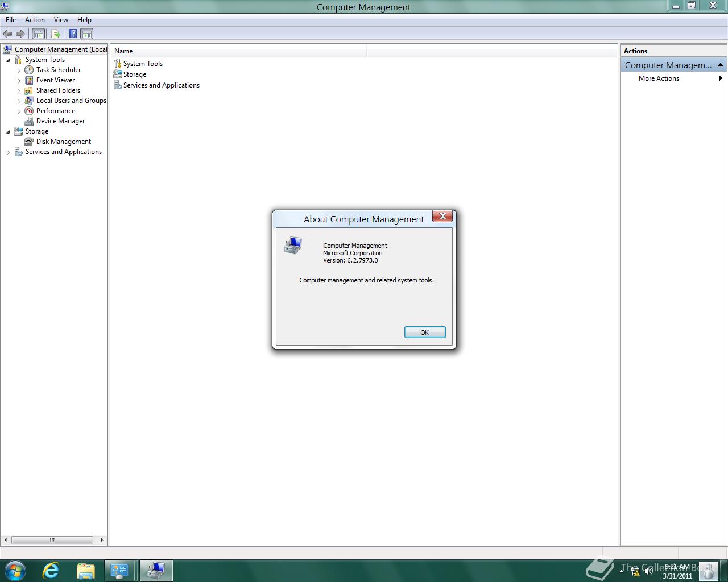The height and width of the screenshot is (582, 728).
Task: Click the Services and Applications icon in list pane
Action: (118, 85)
